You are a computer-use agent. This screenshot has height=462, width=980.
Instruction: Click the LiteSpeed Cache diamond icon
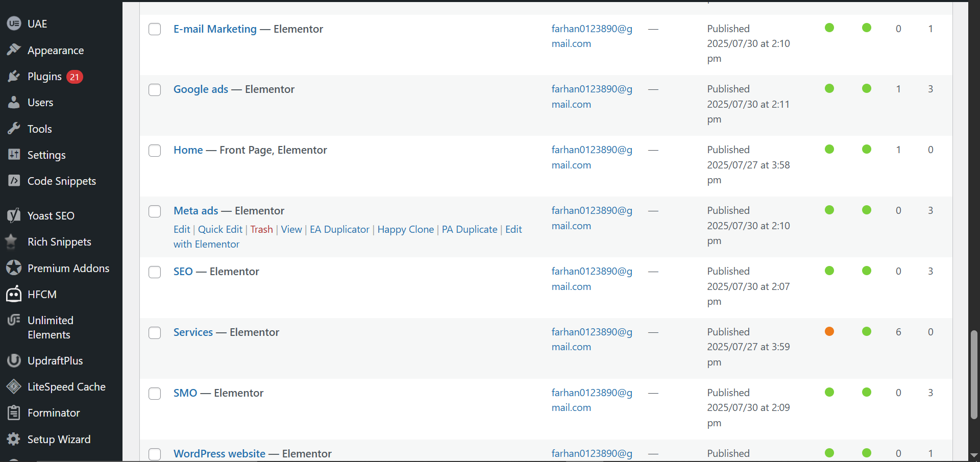point(14,386)
